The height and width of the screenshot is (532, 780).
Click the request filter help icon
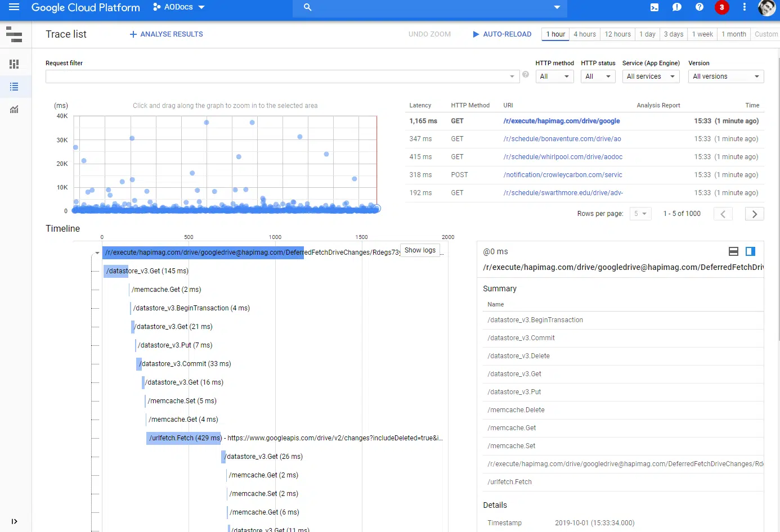[526, 74]
